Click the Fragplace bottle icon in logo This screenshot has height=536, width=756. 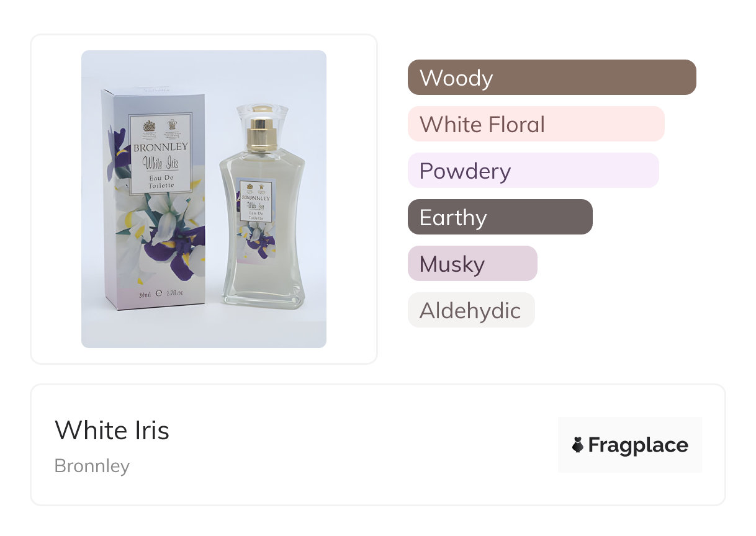tap(578, 445)
